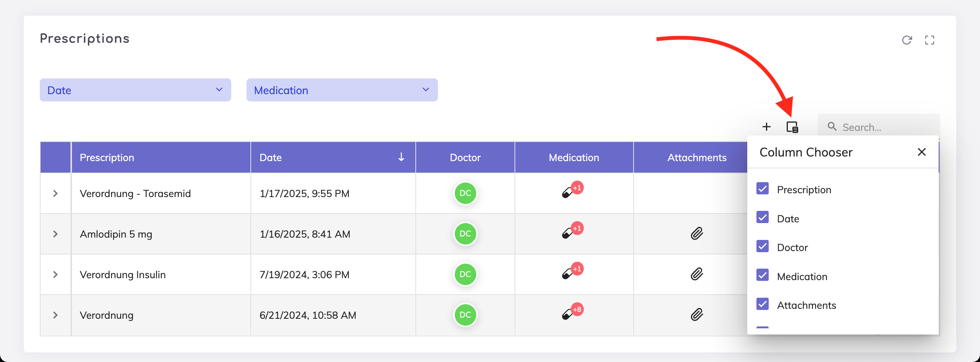Toggle the Doctor column checkbox
The image size is (980, 362).
[x=763, y=246]
